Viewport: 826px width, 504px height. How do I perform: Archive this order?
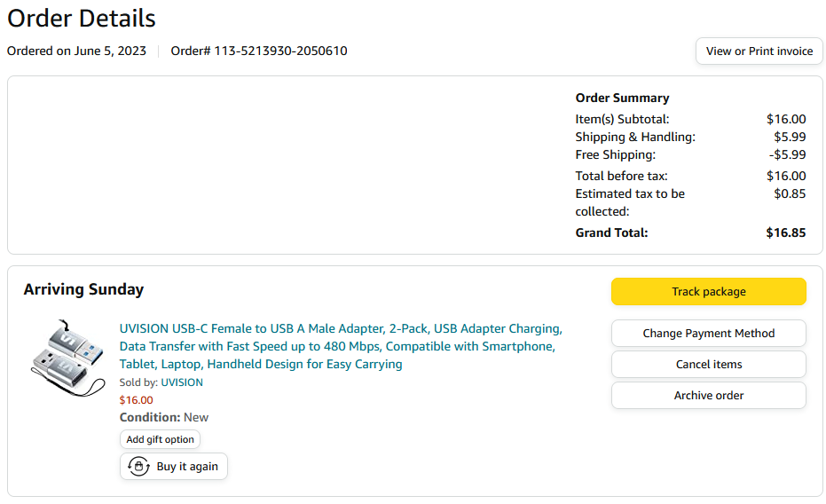[x=708, y=396]
